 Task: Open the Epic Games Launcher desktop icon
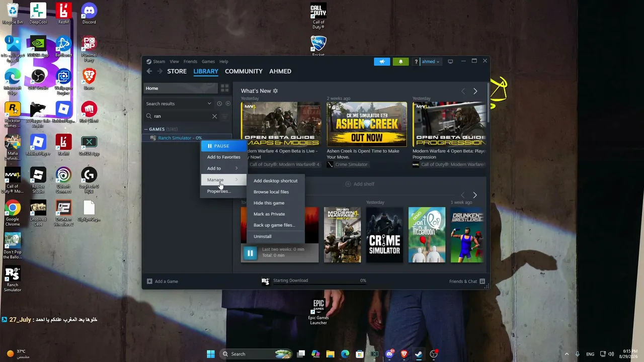(x=318, y=312)
